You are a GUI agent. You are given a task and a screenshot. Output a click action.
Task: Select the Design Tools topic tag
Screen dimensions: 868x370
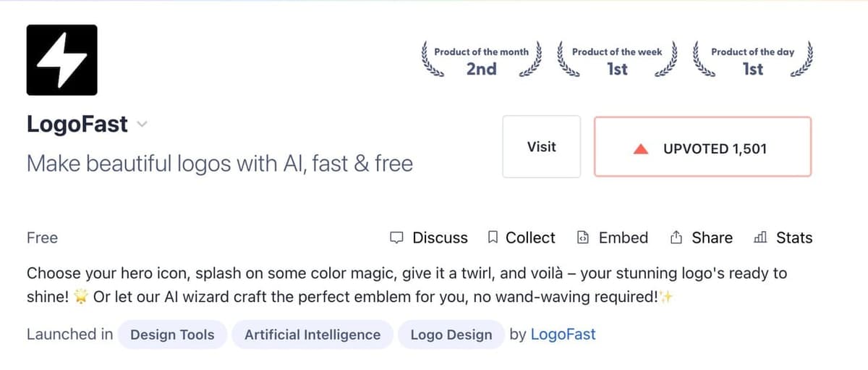click(172, 335)
